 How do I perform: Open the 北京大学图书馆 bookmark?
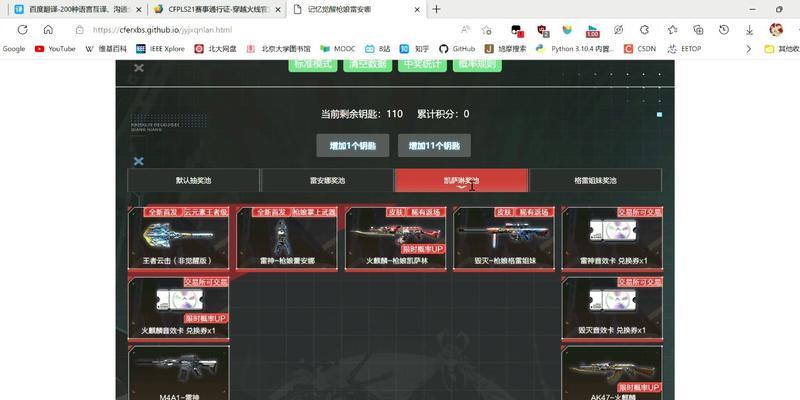[278, 49]
